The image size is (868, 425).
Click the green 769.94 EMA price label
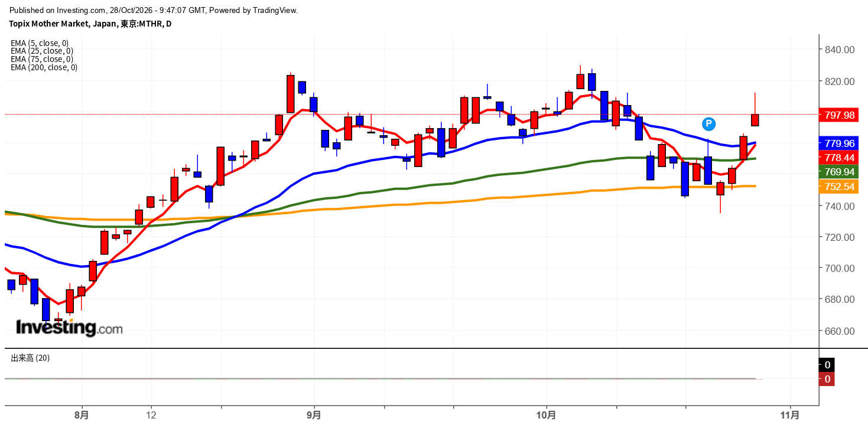coord(839,172)
